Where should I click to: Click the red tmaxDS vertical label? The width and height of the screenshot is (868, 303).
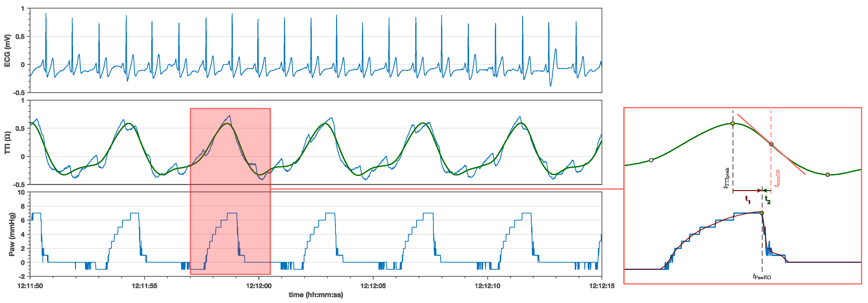(x=777, y=178)
